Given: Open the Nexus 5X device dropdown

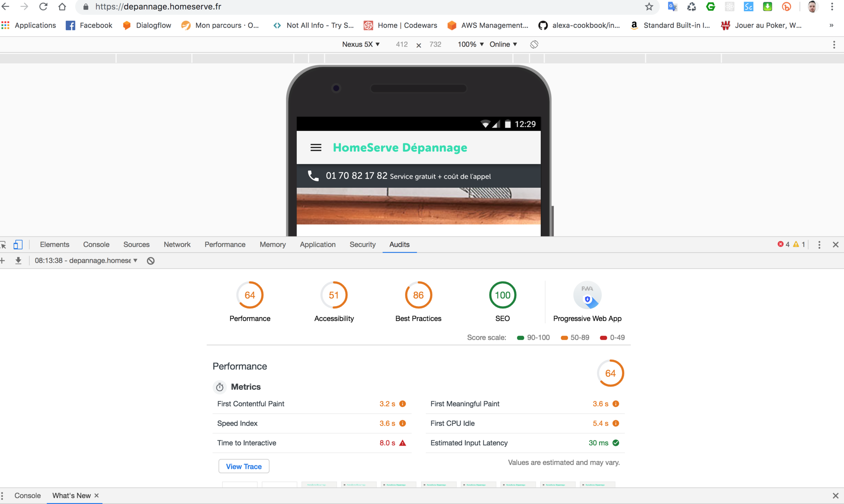Looking at the screenshot, I should [x=361, y=44].
